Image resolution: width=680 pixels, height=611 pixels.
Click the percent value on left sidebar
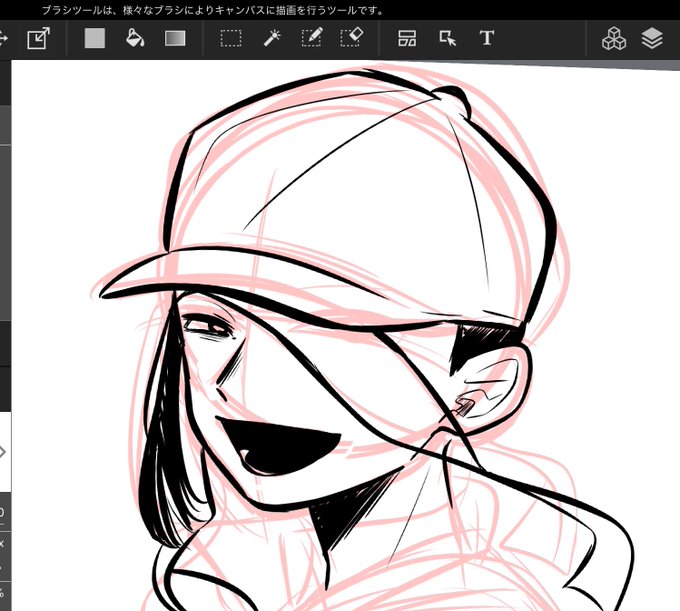tap(2, 592)
